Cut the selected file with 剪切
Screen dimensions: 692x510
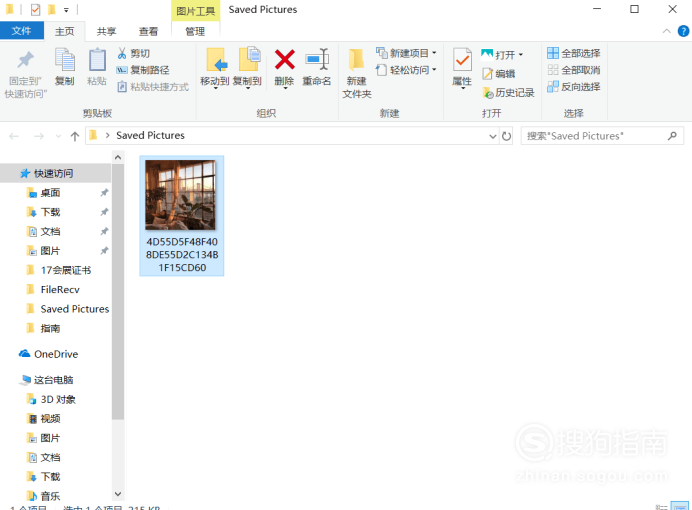click(134, 53)
